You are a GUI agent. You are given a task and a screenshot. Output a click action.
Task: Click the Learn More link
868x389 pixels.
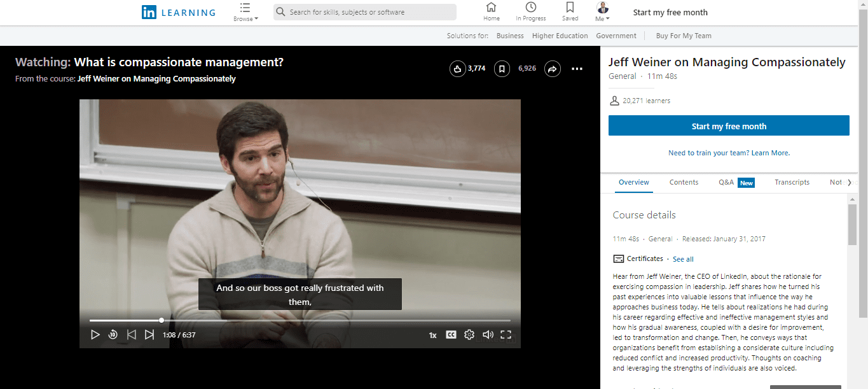click(771, 153)
